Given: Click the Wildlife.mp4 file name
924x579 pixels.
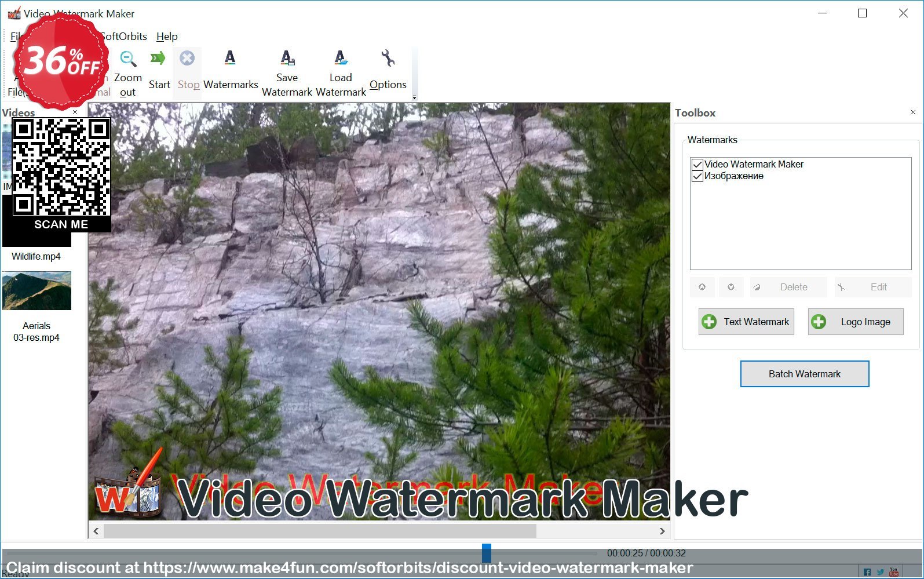Looking at the screenshot, I should (x=36, y=256).
